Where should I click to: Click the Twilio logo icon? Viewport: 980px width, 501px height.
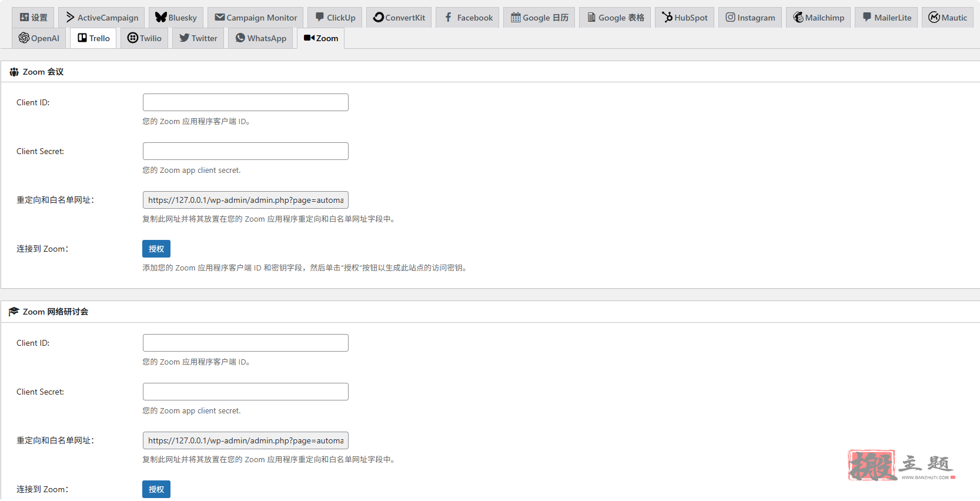coord(133,38)
